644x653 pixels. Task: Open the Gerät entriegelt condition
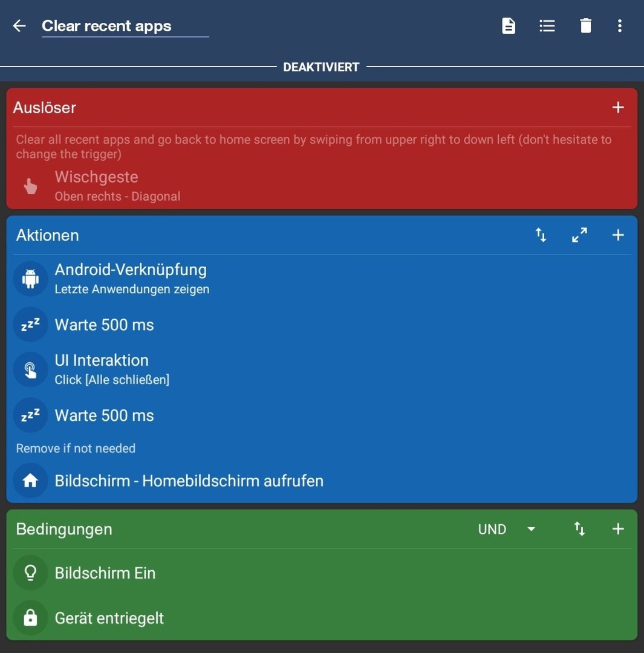coord(322,618)
